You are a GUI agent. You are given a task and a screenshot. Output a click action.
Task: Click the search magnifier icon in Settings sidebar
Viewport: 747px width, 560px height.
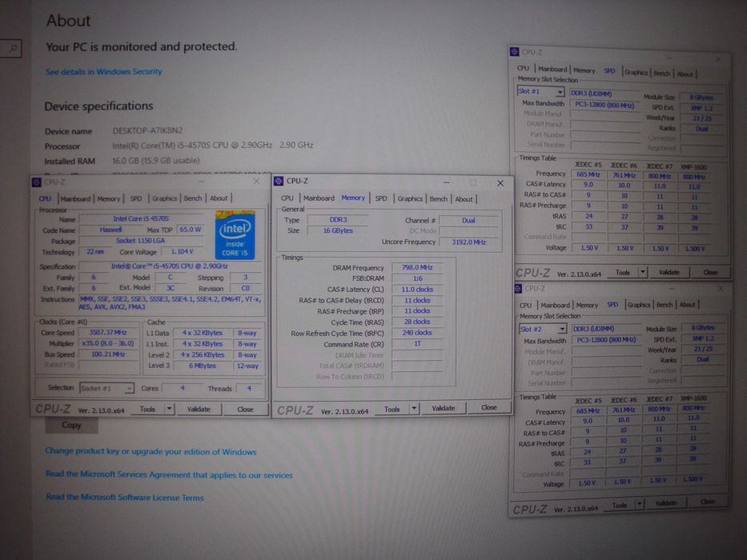click(x=13, y=48)
